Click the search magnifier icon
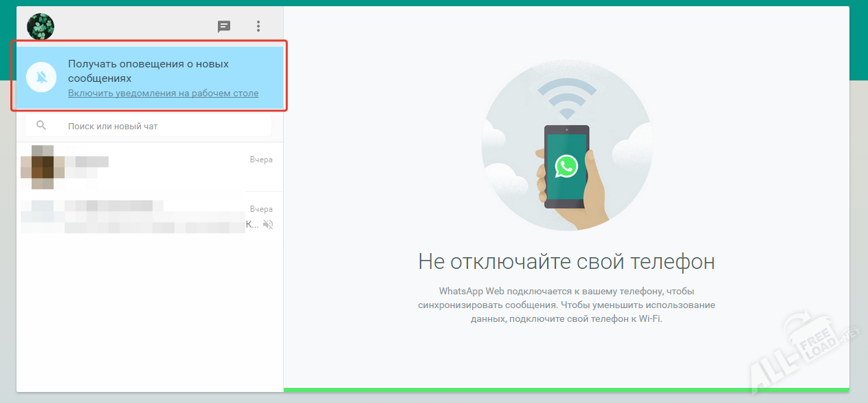This screenshot has width=868, height=403. click(x=41, y=125)
